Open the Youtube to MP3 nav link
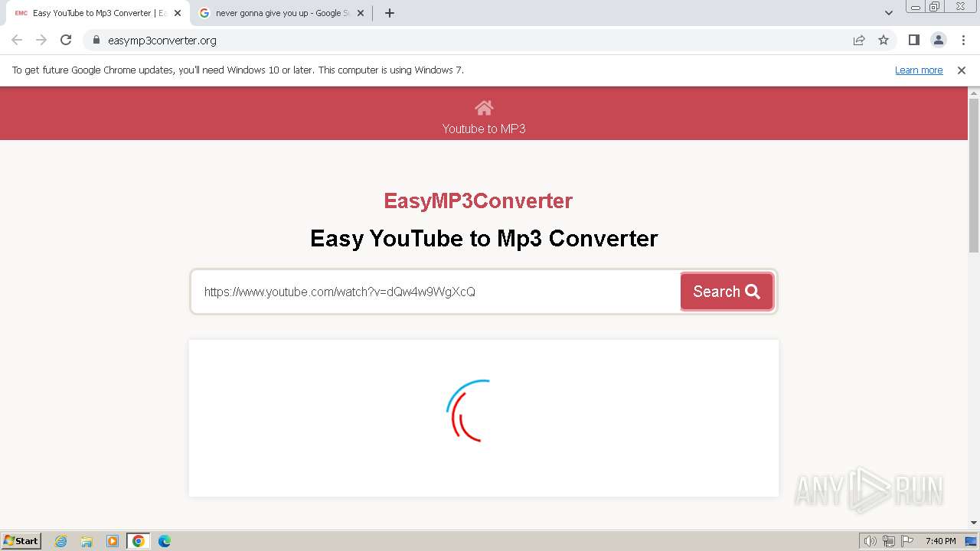Viewport: 980px width, 551px height. tap(484, 129)
